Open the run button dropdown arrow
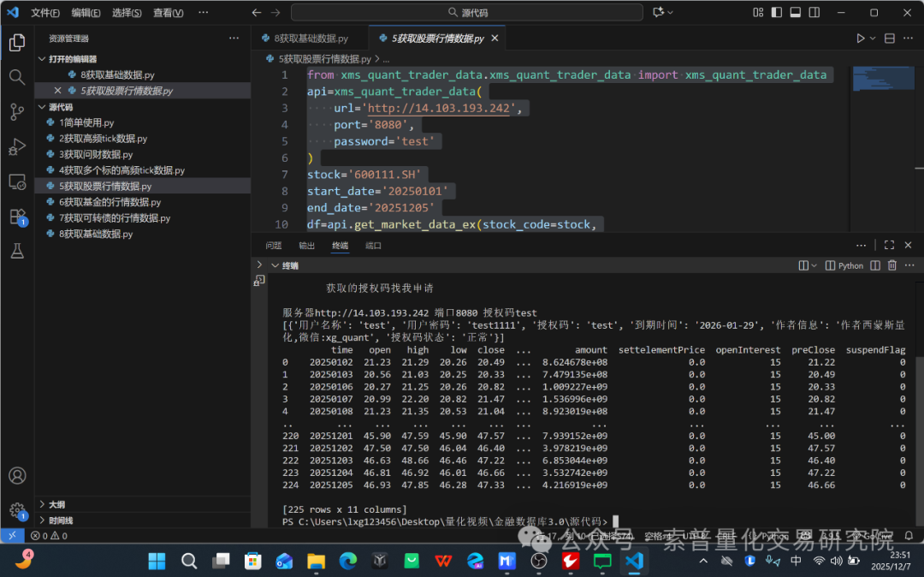This screenshot has width=924, height=577. coord(873,39)
